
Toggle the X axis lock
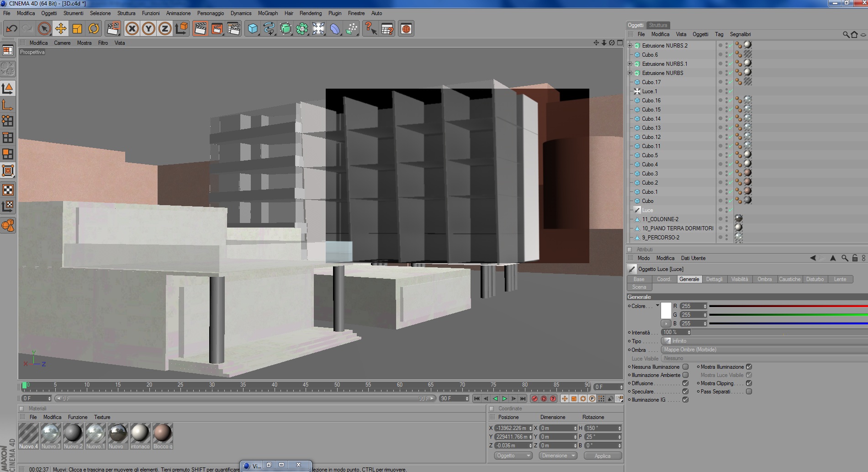point(132,29)
